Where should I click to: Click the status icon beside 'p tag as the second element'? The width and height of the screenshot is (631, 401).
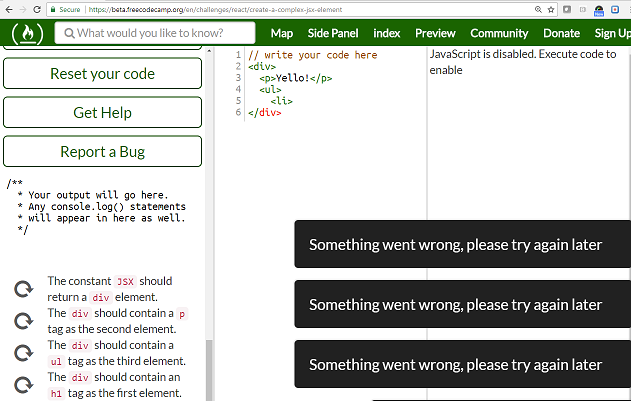pos(23,321)
